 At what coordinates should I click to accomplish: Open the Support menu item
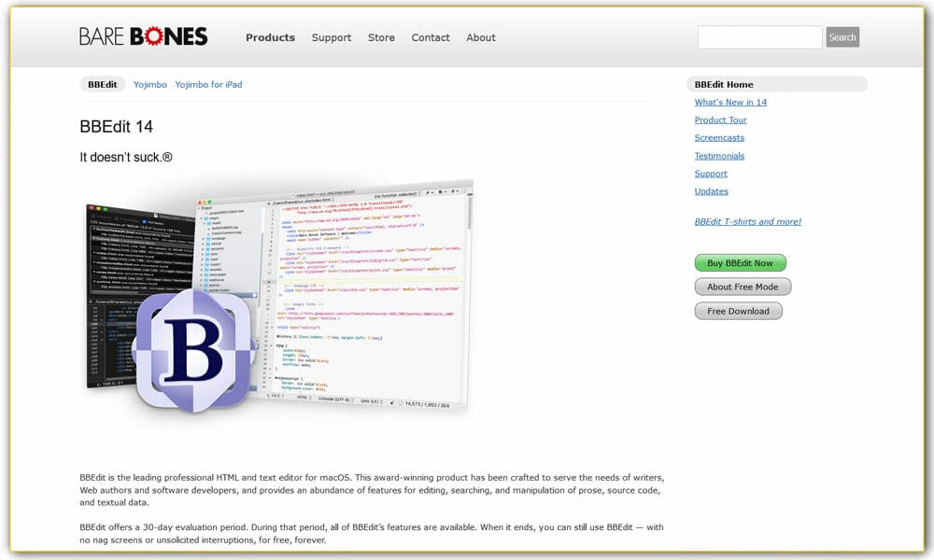coord(332,38)
